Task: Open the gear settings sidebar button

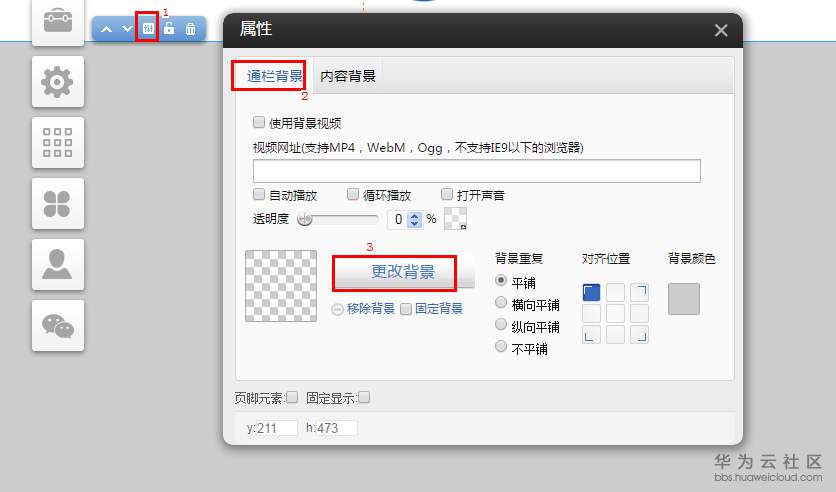Action: coord(58,82)
